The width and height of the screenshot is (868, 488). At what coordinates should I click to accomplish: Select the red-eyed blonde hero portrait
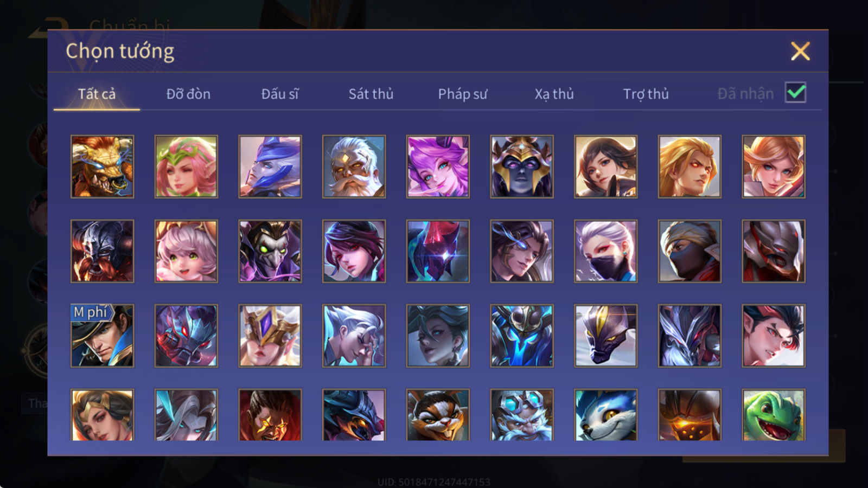(x=690, y=166)
